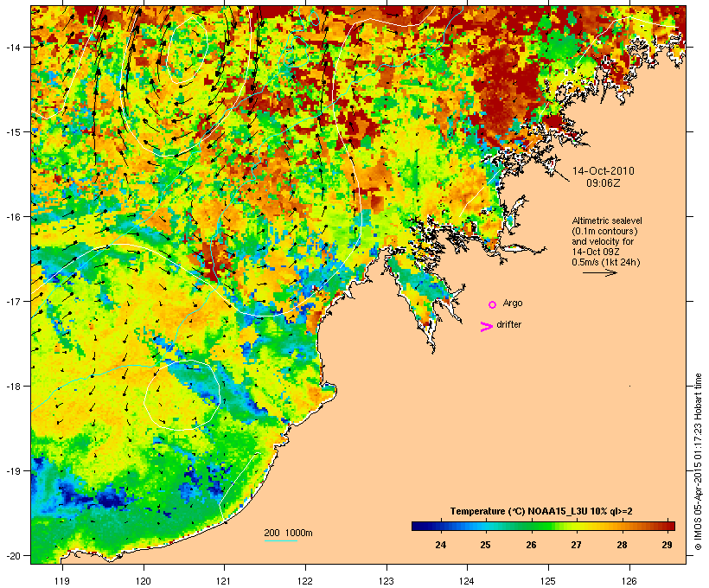Click the color bar value '26'
The height and width of the screenshot is (588, 709).
[x=531, y=545]
